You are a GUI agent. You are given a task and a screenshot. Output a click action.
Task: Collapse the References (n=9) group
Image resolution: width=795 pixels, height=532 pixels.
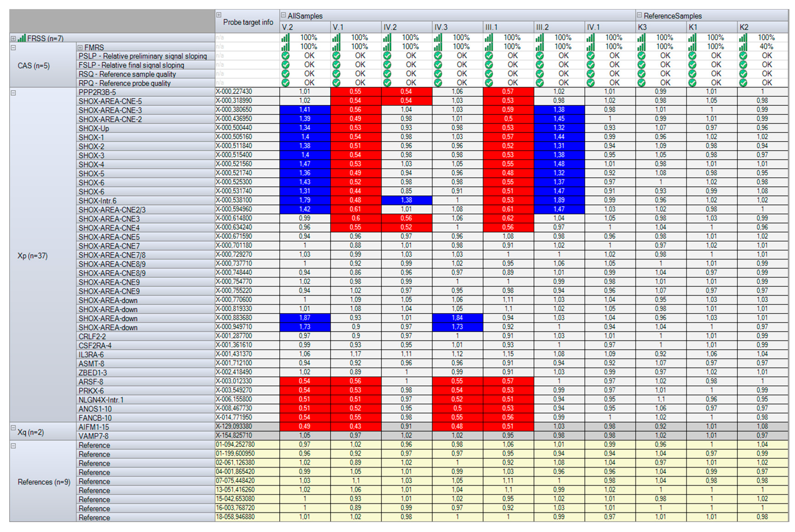click(x=13, y=446)
